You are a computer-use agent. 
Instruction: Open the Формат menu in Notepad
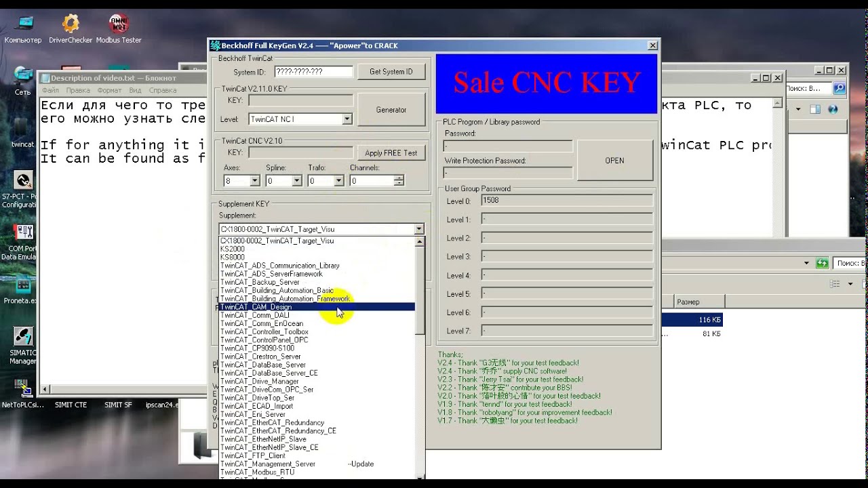pos(110,90)
